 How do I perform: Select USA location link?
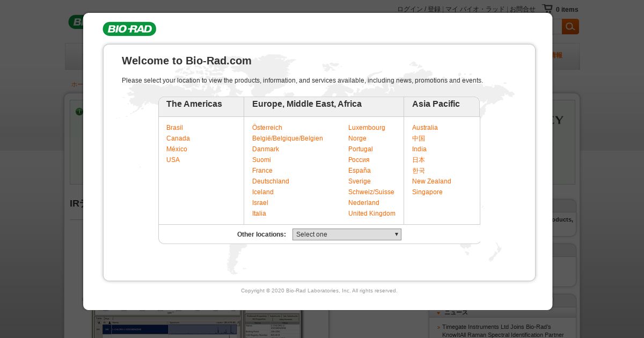tap(173, 160)
